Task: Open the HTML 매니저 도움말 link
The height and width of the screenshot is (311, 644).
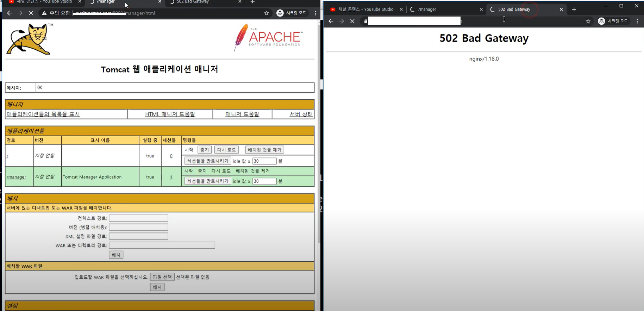Action: 170,114
